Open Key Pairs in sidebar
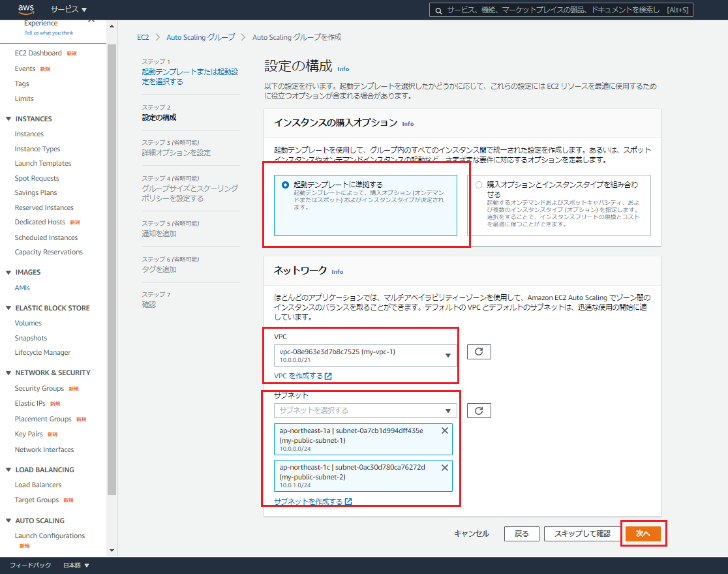Viewport: 728px width, 574px height. click(29, 434)
